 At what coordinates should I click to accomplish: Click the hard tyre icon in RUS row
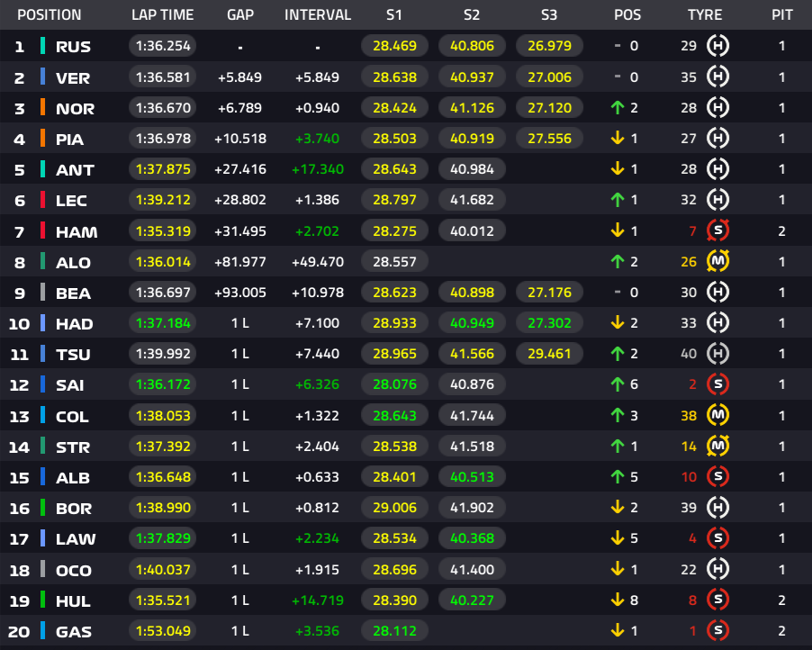pyautogui.click(x=717, y=46)
